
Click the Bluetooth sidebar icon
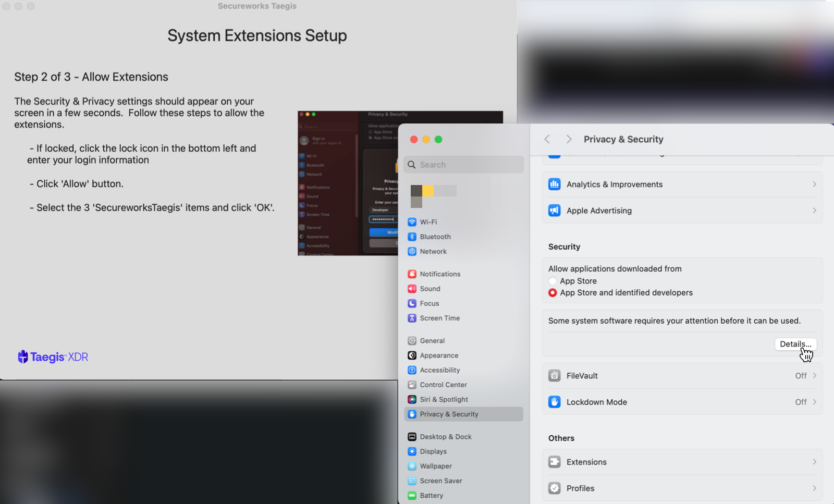[412, 237]
